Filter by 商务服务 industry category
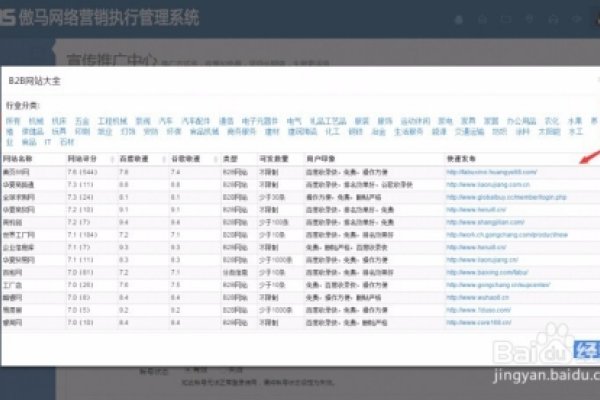Viewport: 600px width, 400px height. tap(241, 132)
